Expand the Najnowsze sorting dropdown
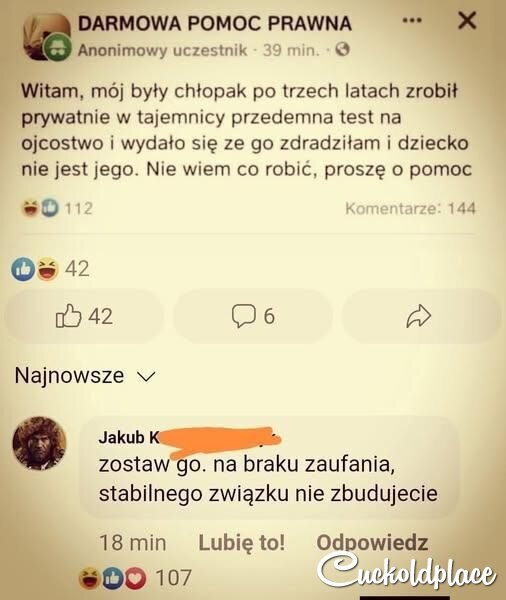 click(85, 375)
